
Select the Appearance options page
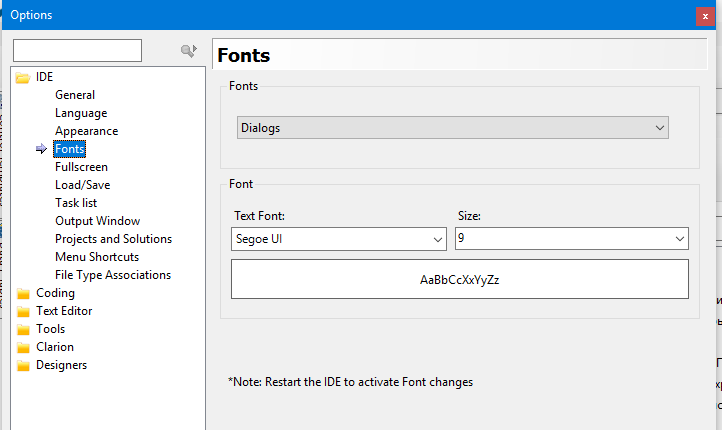point(86,131)
